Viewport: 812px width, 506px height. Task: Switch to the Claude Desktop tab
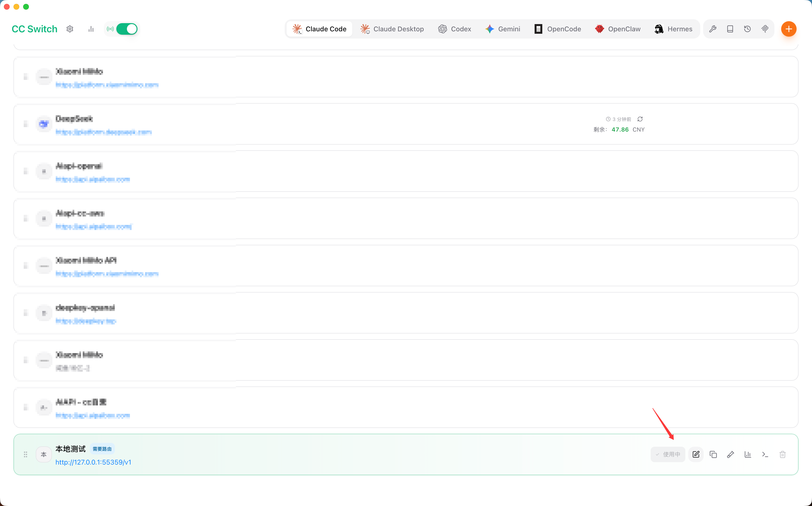(x=392, y=29)
